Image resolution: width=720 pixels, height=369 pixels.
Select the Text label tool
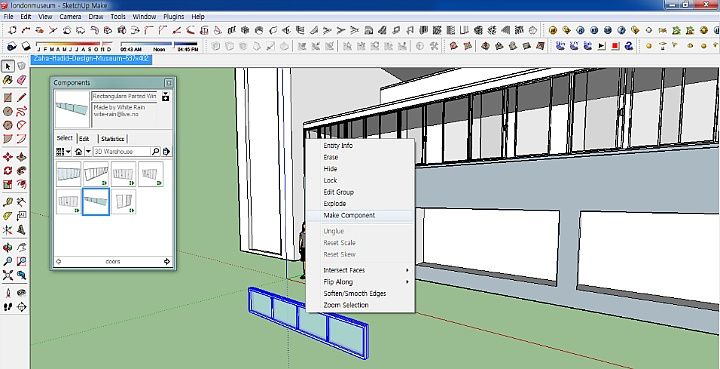click(x=22, y=216)
